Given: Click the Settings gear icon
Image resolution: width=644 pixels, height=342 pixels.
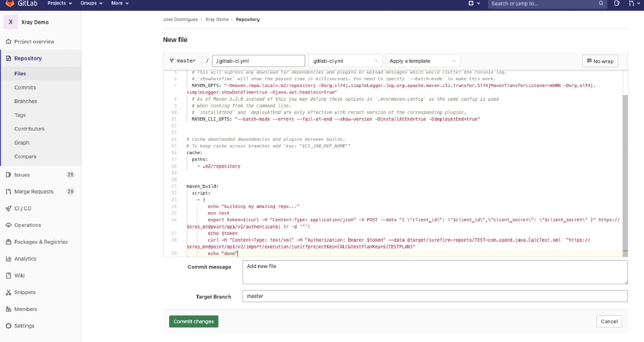Looking at the screenshot, I should click(8, 326).
